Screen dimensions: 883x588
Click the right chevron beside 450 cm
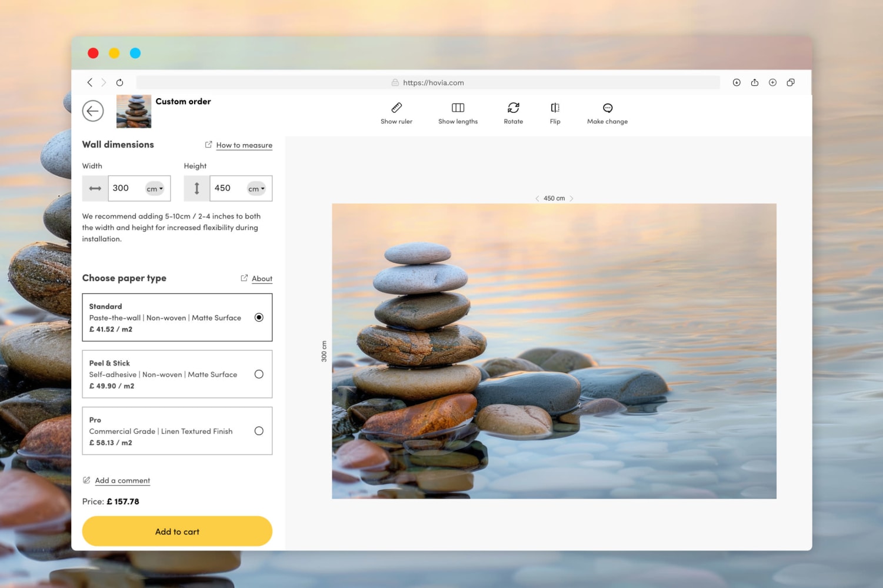(571, 199)
